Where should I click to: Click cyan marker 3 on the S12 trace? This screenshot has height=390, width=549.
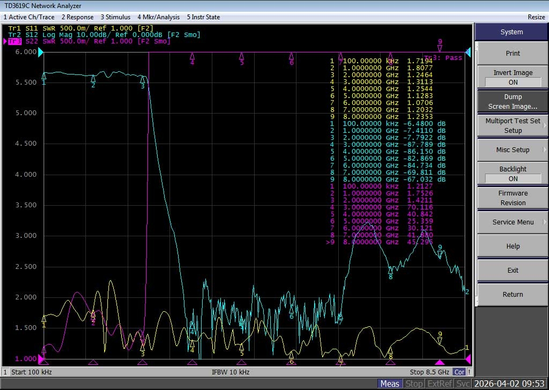143,82
